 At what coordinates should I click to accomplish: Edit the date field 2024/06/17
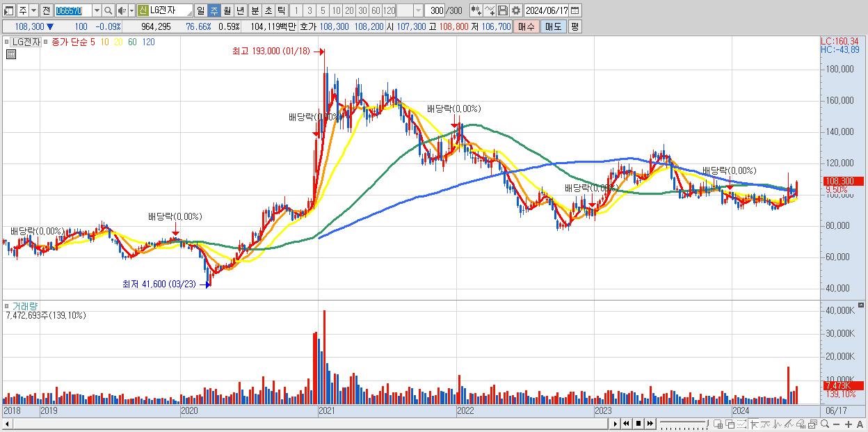click(x=546, y=10)
